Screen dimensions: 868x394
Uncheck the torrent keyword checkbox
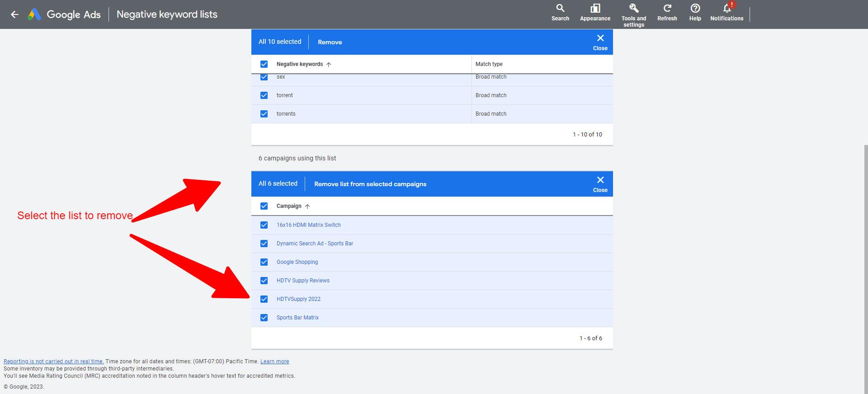click(x=264, y=95)
